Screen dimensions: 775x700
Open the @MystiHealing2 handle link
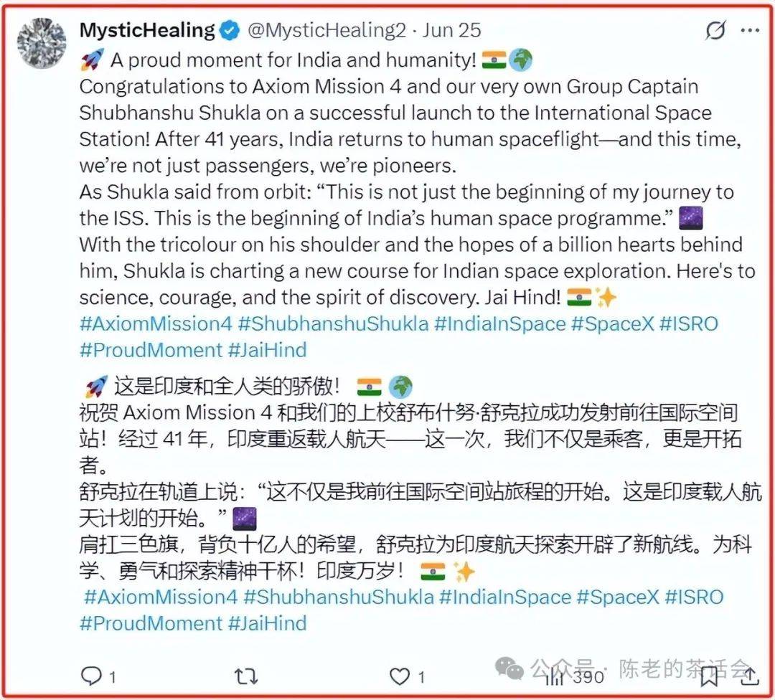pyautogui.click(x=327, y=31)
